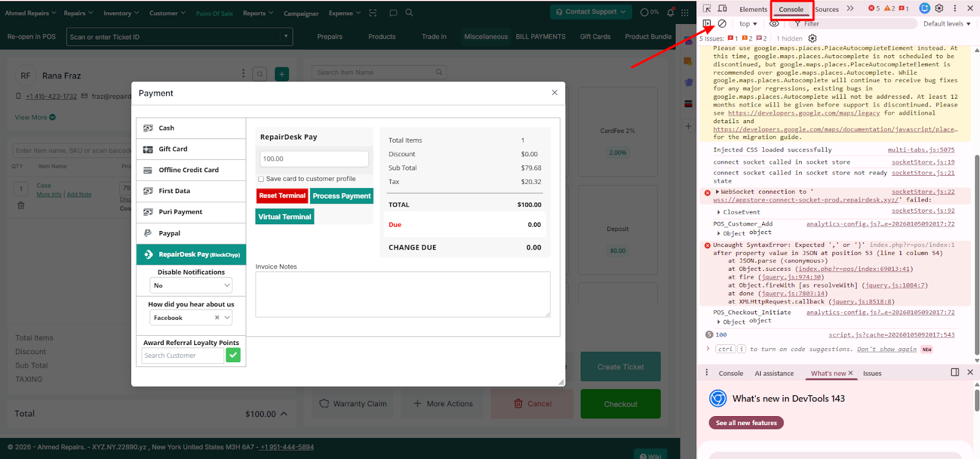
Task: Check Save card to customer profile
Action: (x=261, y=179)
